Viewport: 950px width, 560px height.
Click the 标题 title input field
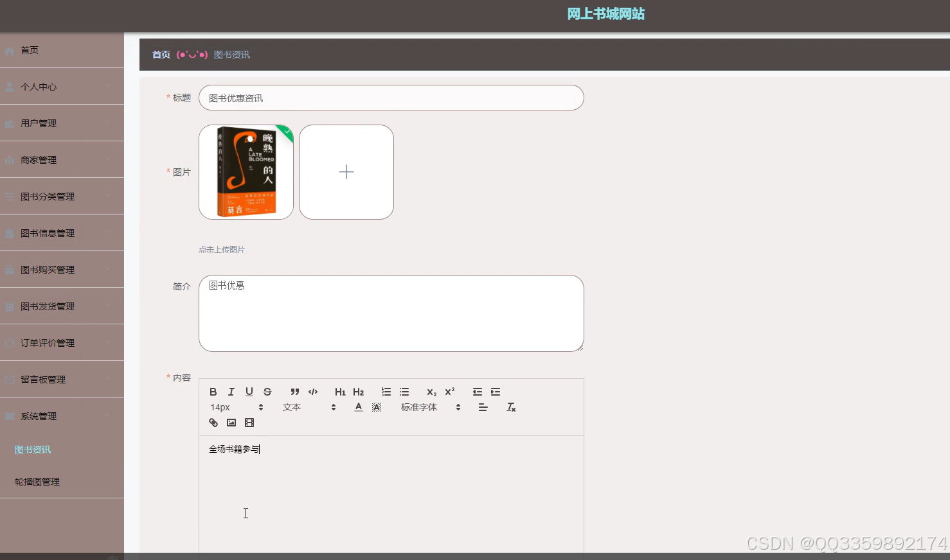(x=391, y=98)
